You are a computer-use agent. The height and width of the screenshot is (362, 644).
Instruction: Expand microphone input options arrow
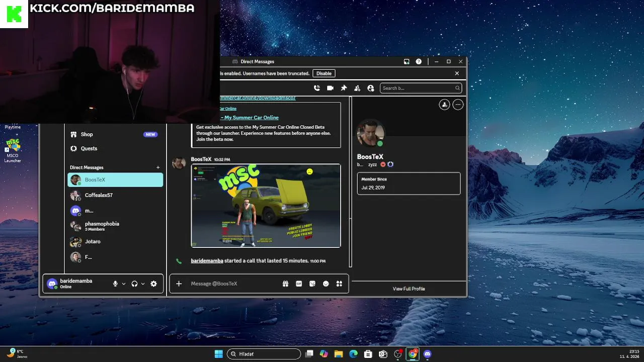[x=124, y=284]
